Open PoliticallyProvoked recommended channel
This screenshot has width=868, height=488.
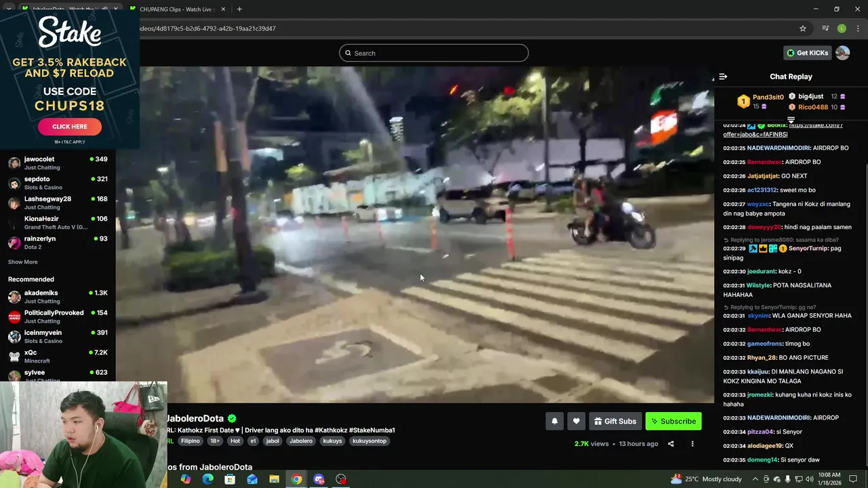(58, 317)
